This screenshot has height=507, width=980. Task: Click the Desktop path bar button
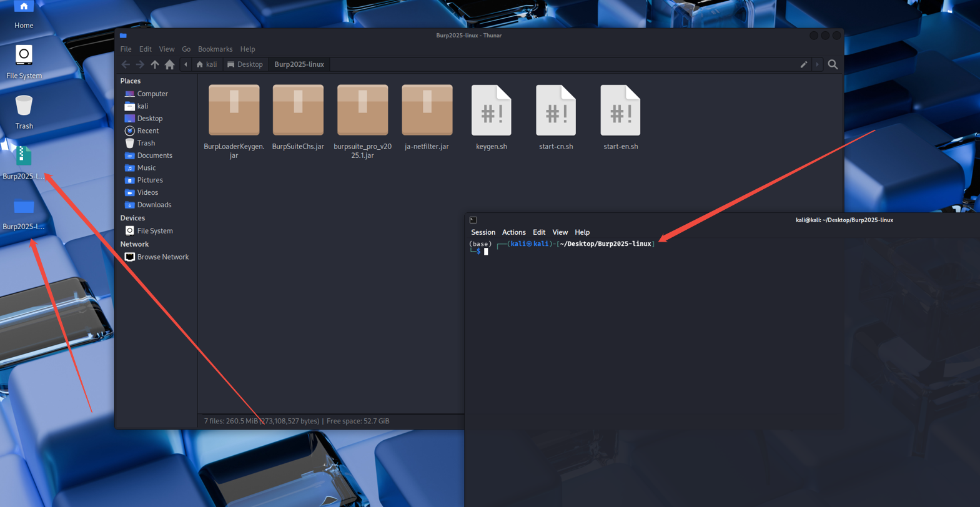point(245,64)
